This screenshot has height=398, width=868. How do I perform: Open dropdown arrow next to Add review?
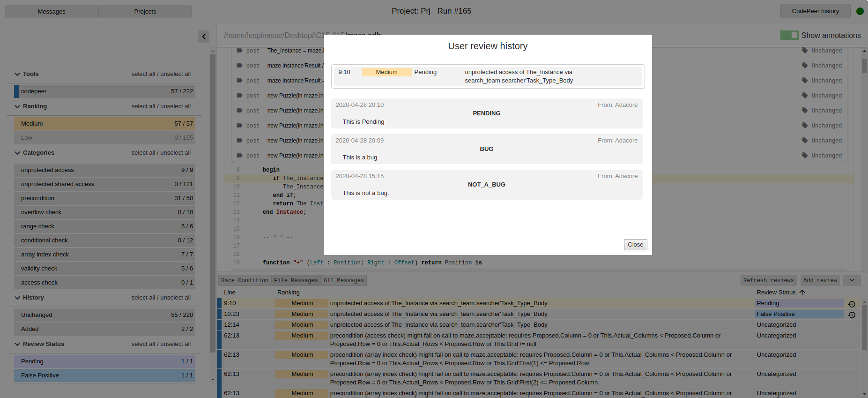coord(852,280)
